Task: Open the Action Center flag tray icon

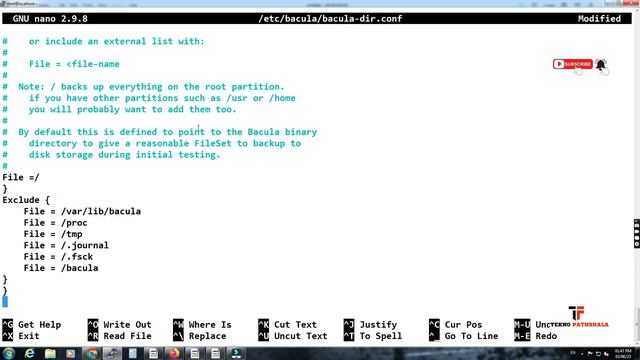Action: click(590, 353)
